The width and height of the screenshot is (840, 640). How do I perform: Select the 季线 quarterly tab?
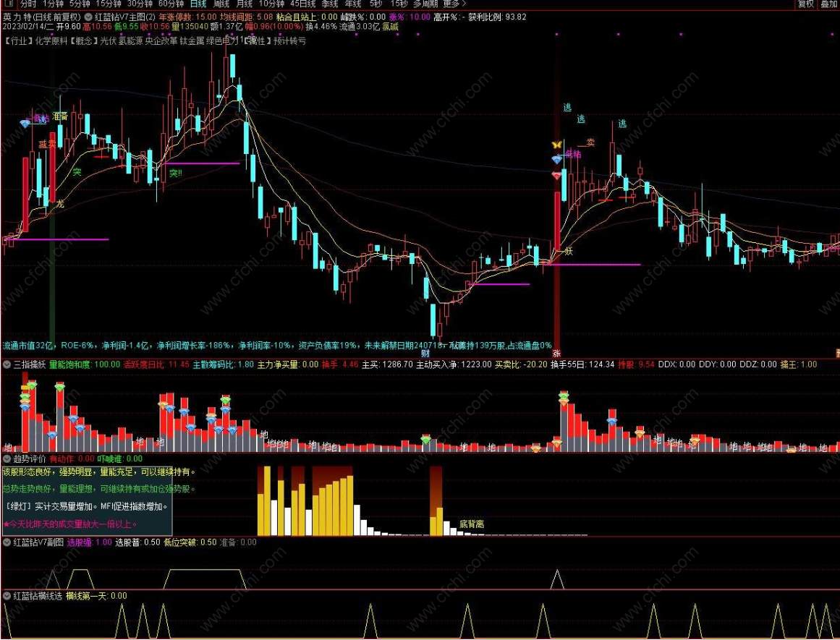[329, 4]
